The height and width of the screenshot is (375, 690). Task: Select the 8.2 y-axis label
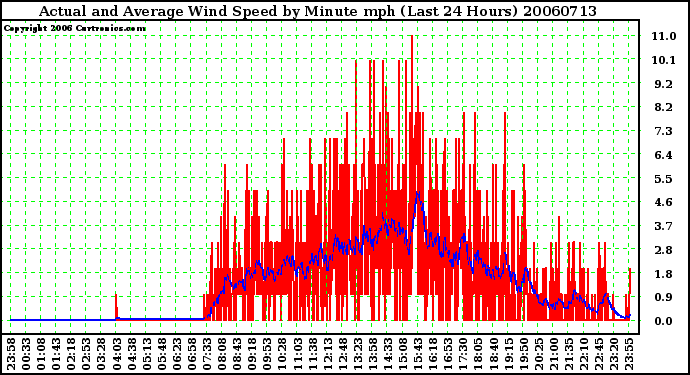[x=664, y=107]
